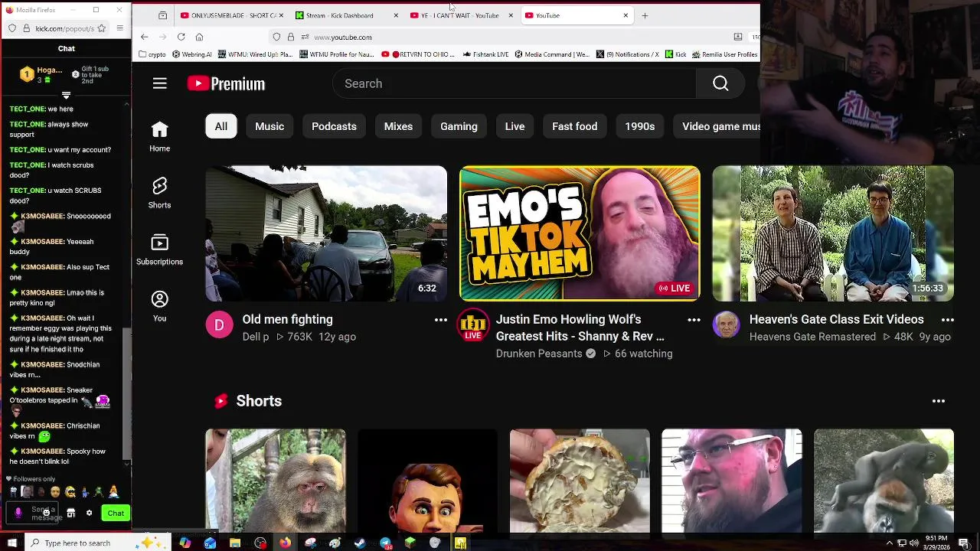Go back in the YouTube browser window
Image resolution: width=980 pixels, height=551 pixels.
coord(144,37)
